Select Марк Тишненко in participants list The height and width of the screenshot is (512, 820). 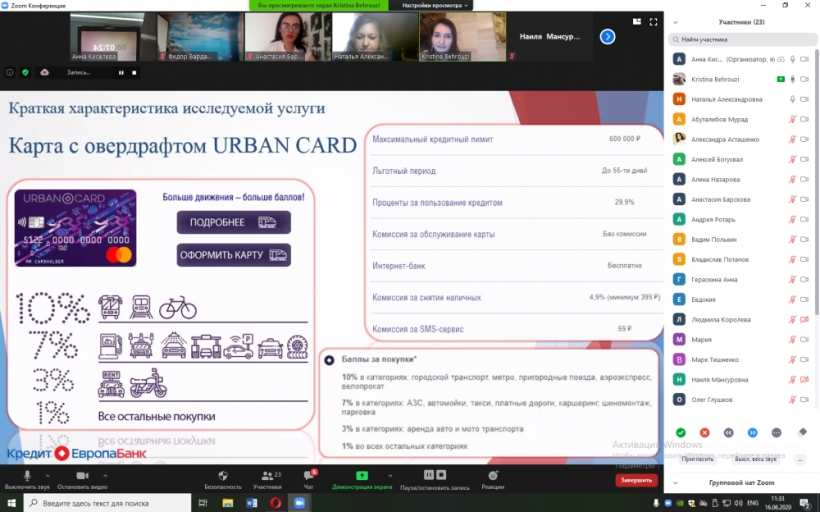(741, 360)
